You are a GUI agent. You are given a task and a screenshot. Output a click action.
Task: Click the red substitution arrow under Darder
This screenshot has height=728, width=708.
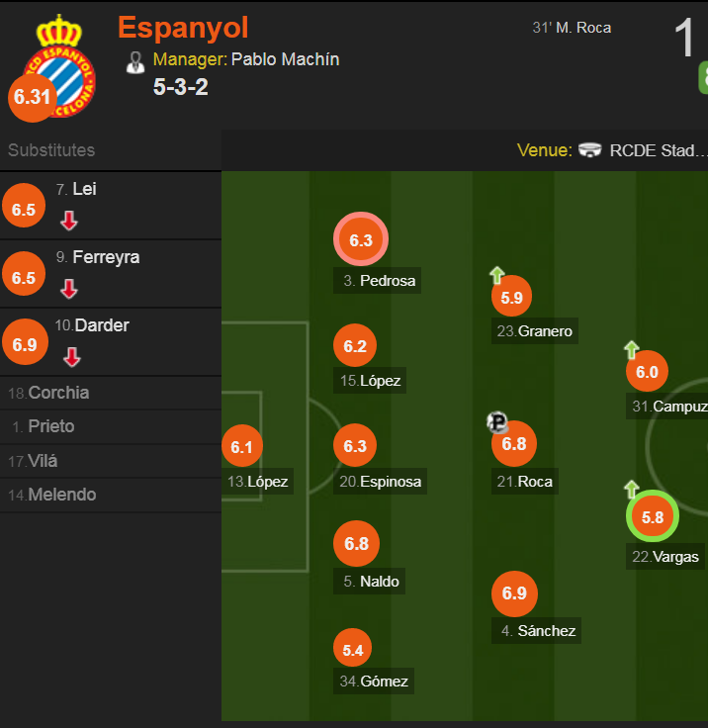(72, 357)
